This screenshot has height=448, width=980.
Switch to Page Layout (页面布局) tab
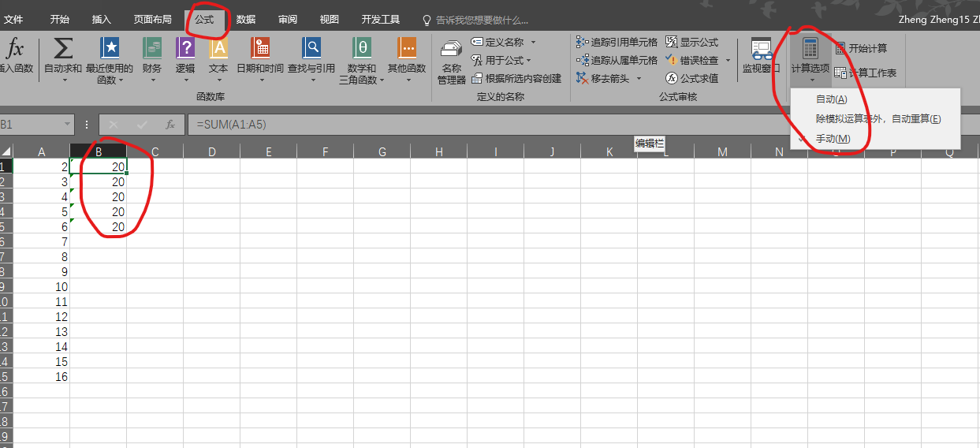point(153,19)
